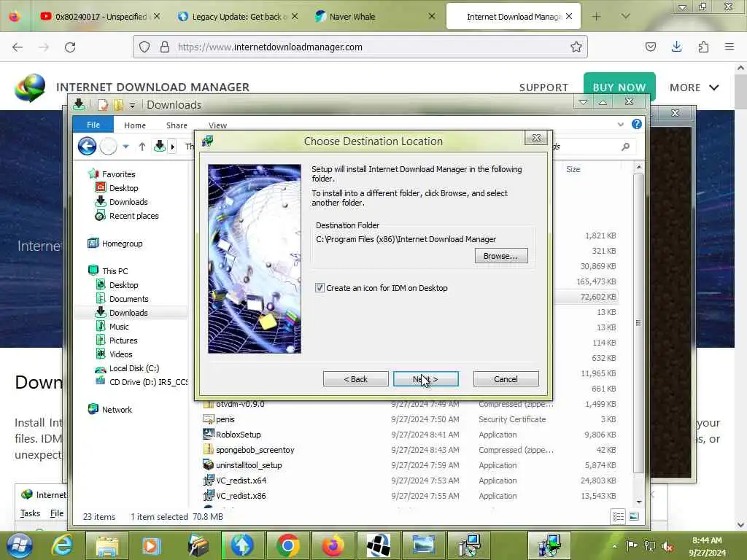Go back in Firefox
Viewport: 747px width, 560px height.
(18, 47)
